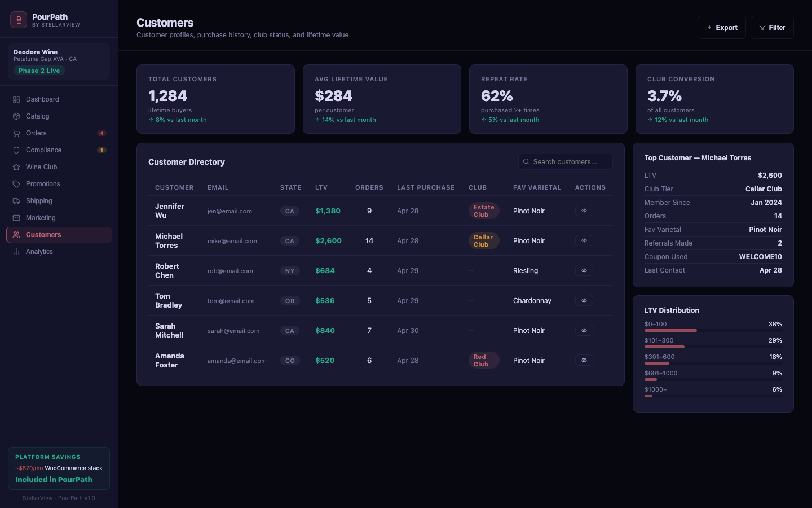The height and width of the screenshot is (508, 812).
Task: Go to the Analytics menu item
Action: point(39,252)
